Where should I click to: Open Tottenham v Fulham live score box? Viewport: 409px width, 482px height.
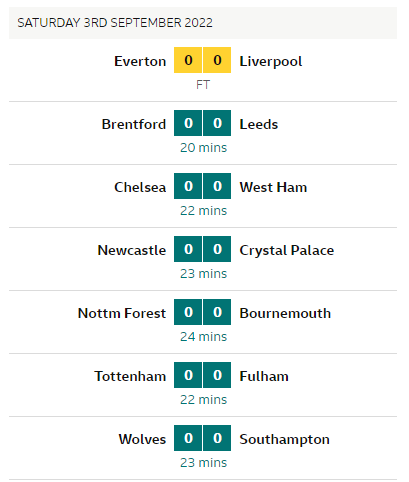202,375
